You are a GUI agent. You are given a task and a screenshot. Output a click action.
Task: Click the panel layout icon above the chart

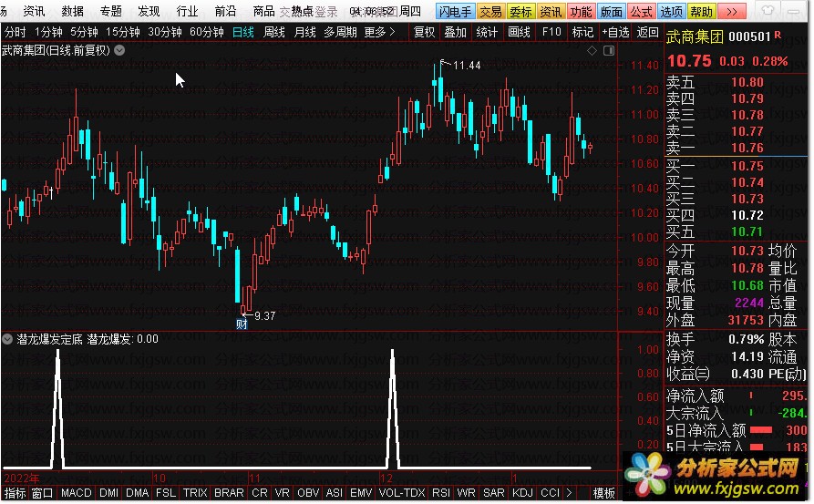(x=609, y=50)
